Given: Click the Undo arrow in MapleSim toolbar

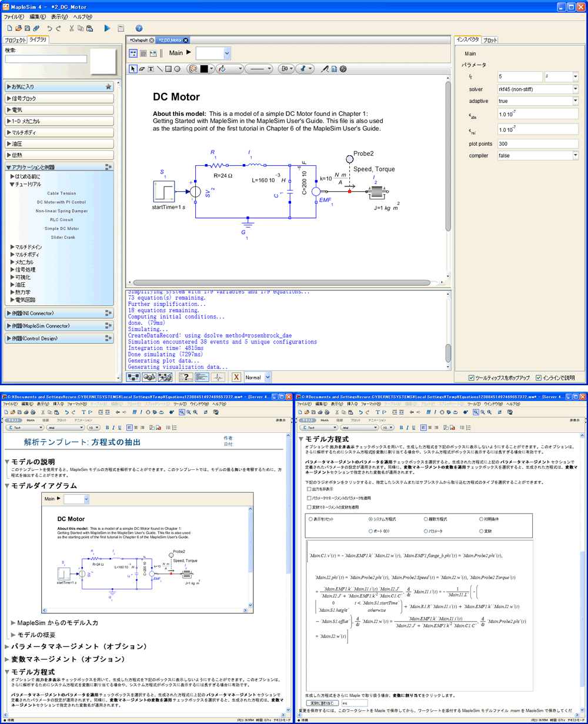Looking at the screenshot, I should click(x=49, y=28).
